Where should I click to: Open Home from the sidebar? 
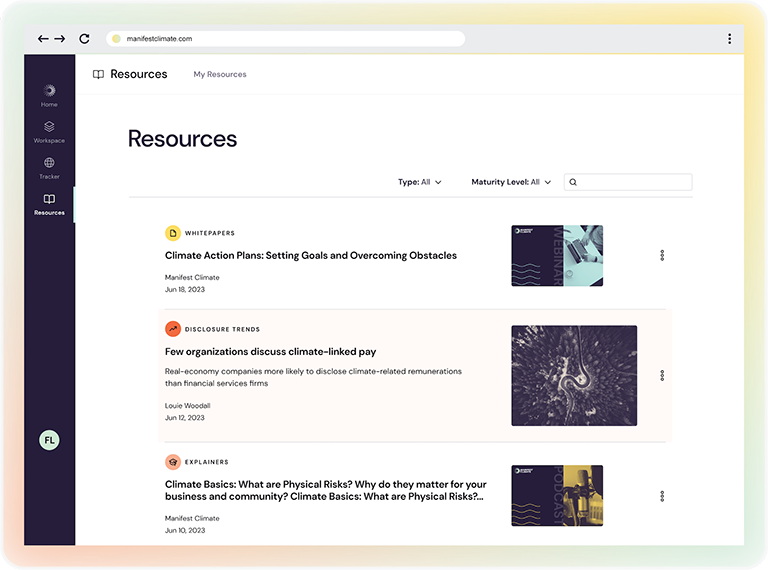(49, 91)
